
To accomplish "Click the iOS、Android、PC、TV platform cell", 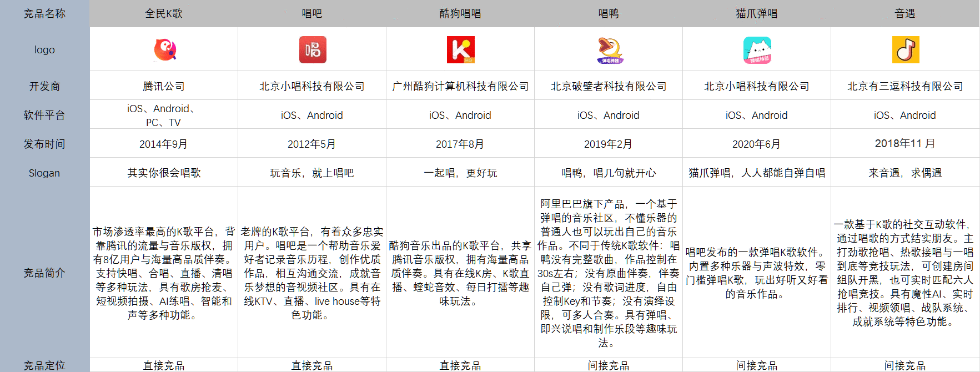I will click(x=164, y=115).
